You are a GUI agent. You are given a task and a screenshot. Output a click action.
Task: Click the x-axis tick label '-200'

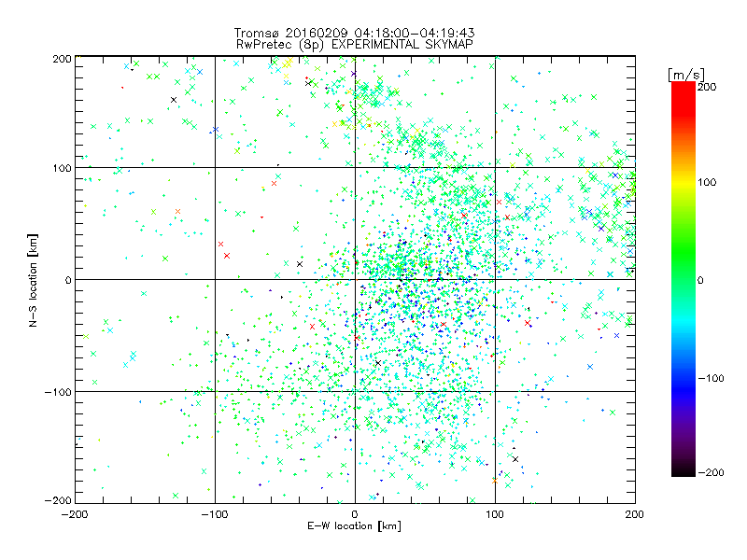click(75, 514)
